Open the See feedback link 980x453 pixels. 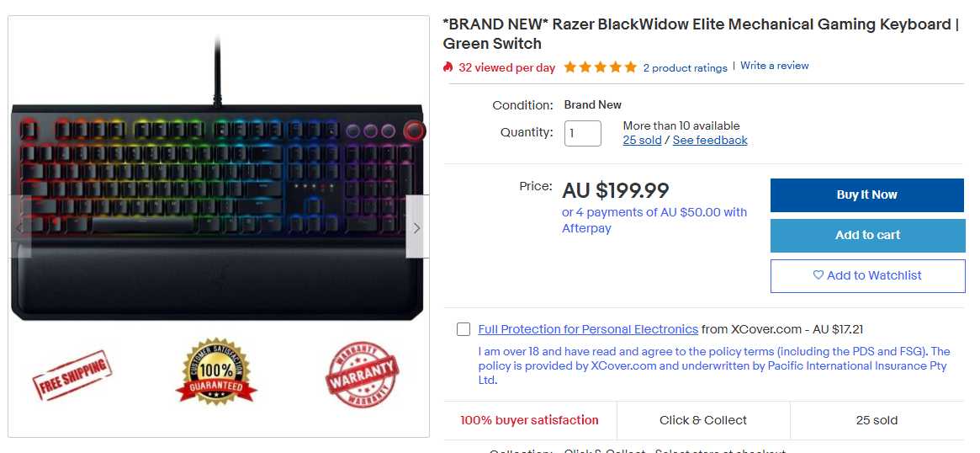[710, 141]
